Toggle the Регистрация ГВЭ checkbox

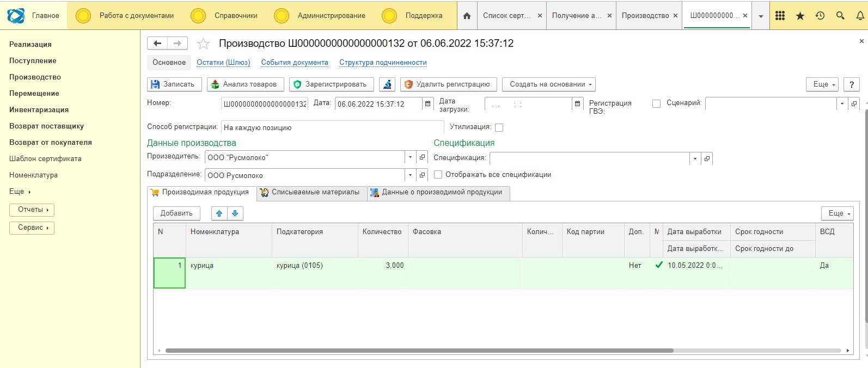tap(656, 103)
